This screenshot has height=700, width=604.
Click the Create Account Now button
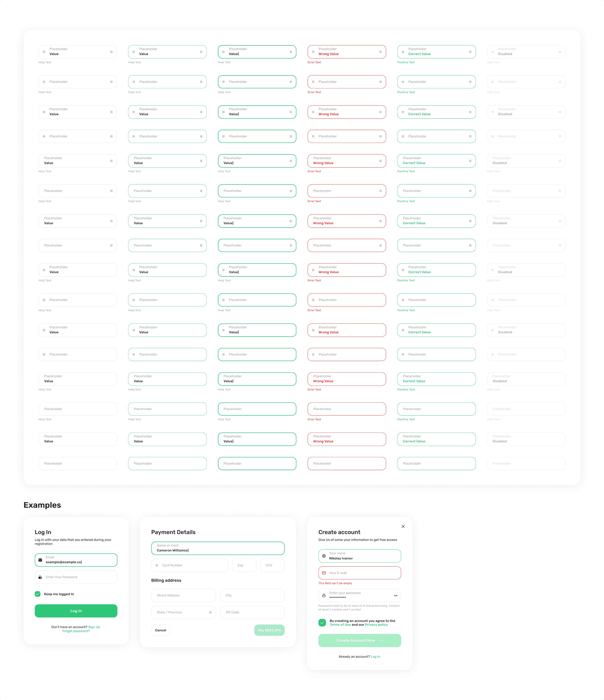click(x=359, y=641)
